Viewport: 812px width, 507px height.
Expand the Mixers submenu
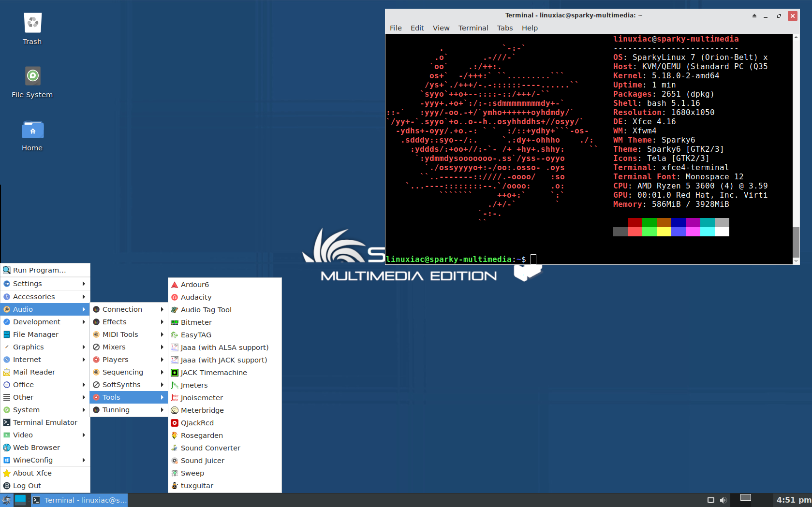[129, 347]
